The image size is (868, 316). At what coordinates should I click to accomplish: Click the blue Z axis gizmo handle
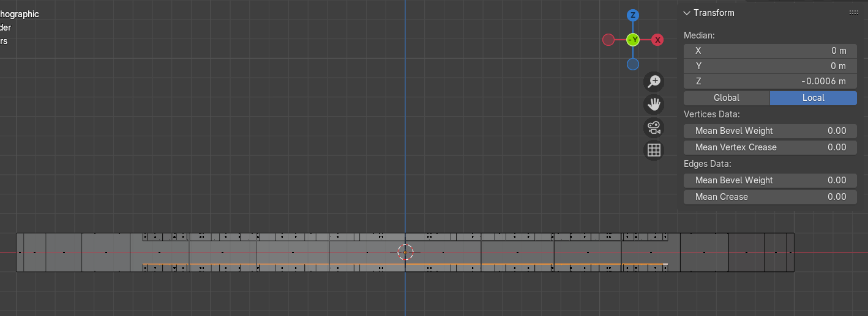click(x=633, y=15)
